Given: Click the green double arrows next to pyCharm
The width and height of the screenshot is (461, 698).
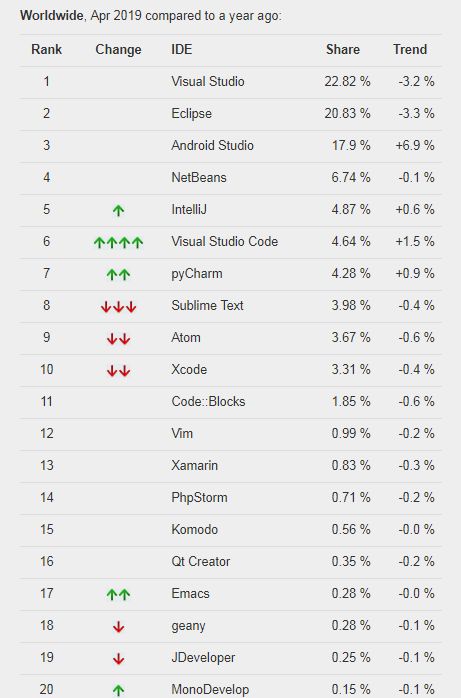Looking at the screenshot, I should coord(118,274).
